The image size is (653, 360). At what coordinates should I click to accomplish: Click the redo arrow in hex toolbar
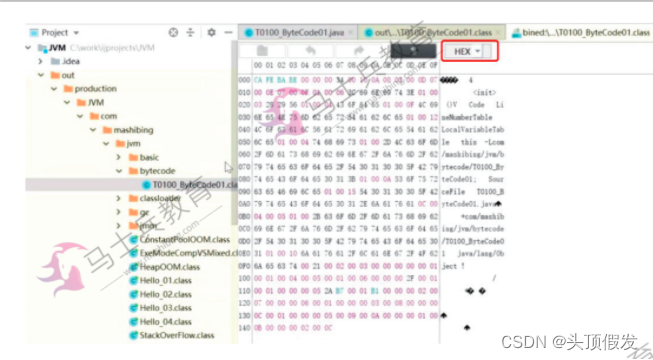(359, 51)
